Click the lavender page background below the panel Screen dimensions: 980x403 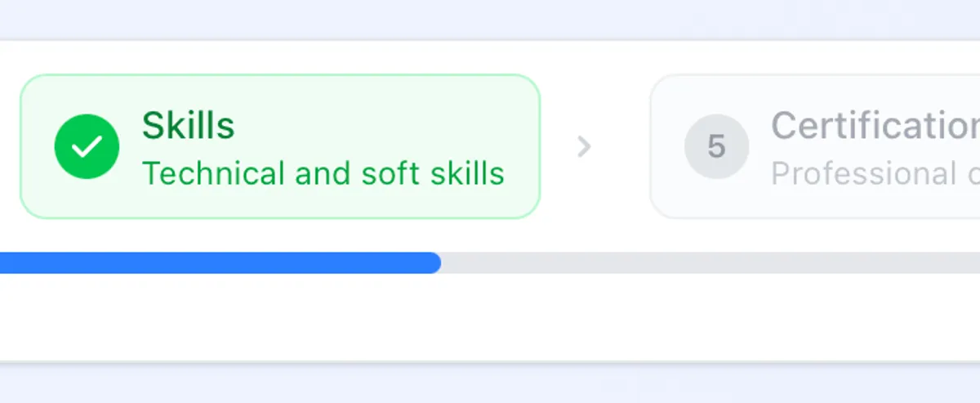490,384
